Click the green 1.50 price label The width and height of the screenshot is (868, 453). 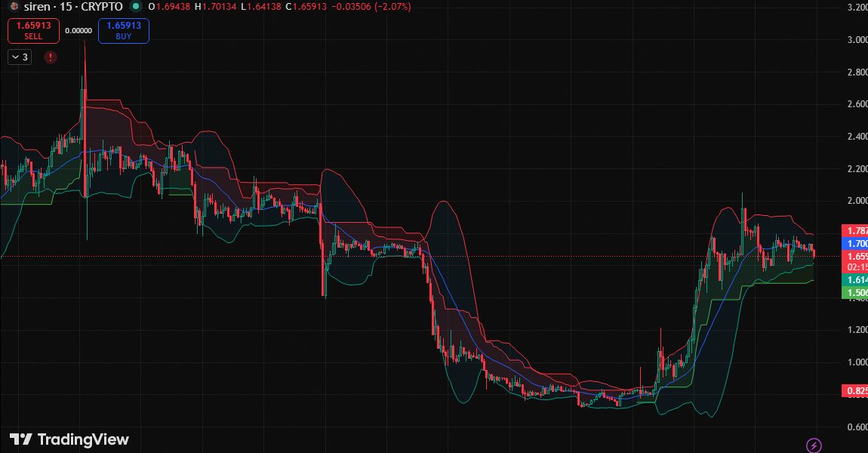854,292
